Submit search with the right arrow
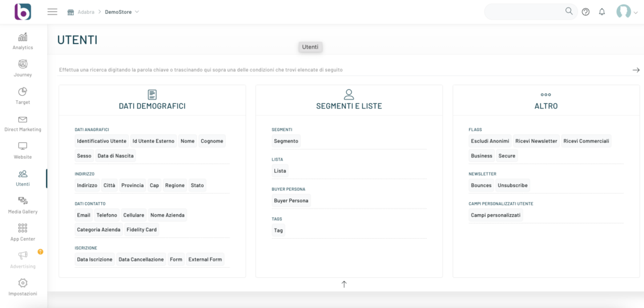The image size is (644, 308). [636, 70]
